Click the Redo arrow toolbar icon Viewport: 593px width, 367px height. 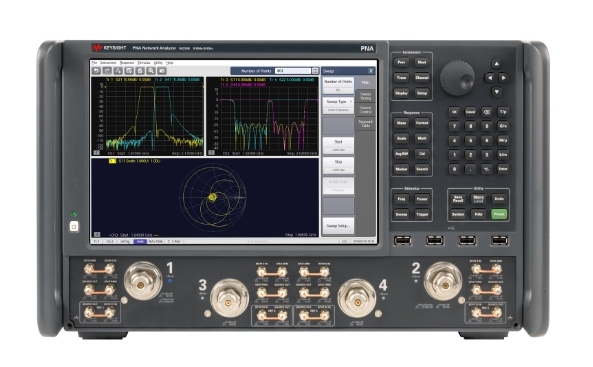(x=107, y=71)
